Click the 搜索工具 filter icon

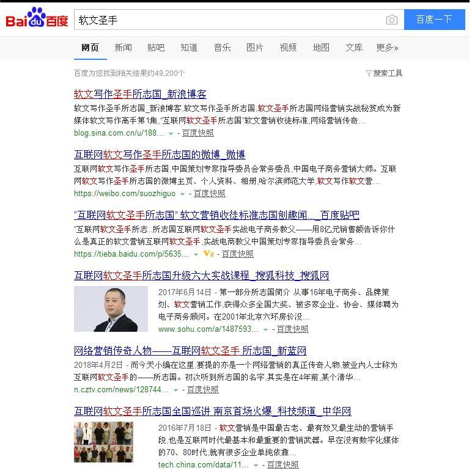click(369, 73)
